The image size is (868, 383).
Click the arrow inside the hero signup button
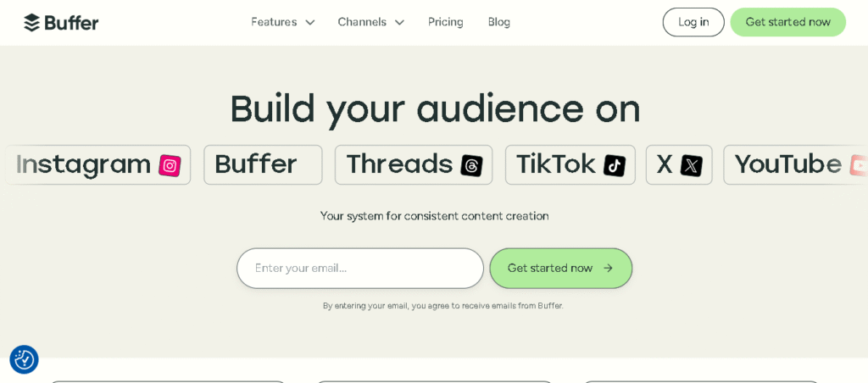[x=608, y=269]
